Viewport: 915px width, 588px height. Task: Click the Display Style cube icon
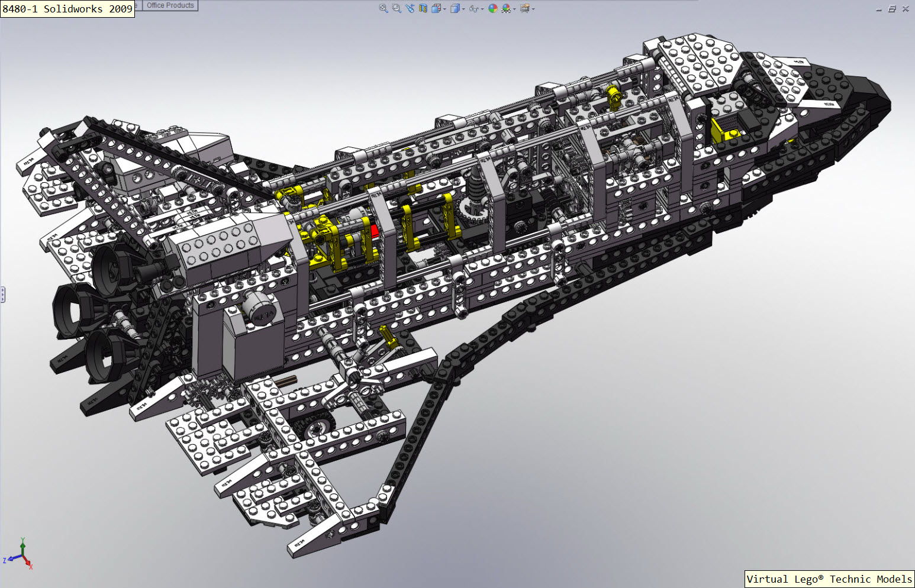[455, 8]
